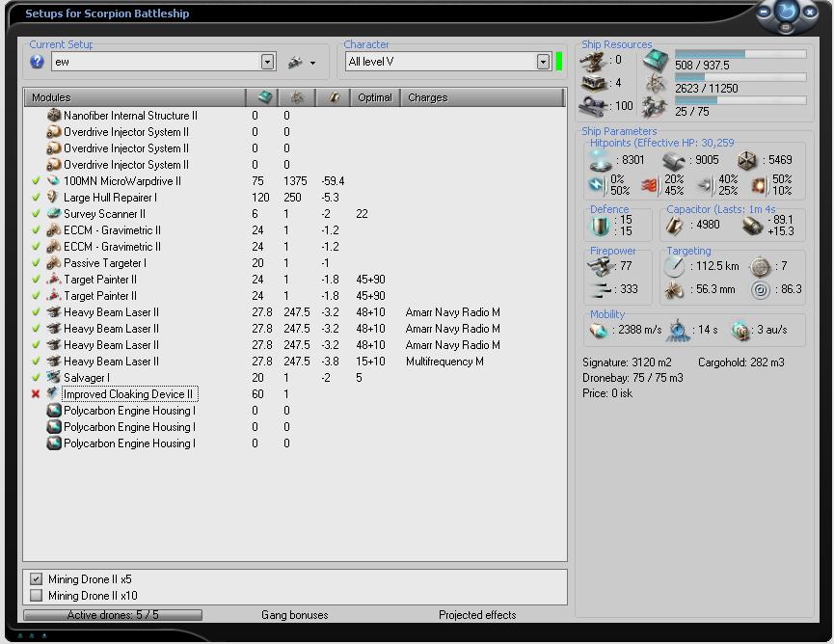Click the Price: 0 isk text

607,393
